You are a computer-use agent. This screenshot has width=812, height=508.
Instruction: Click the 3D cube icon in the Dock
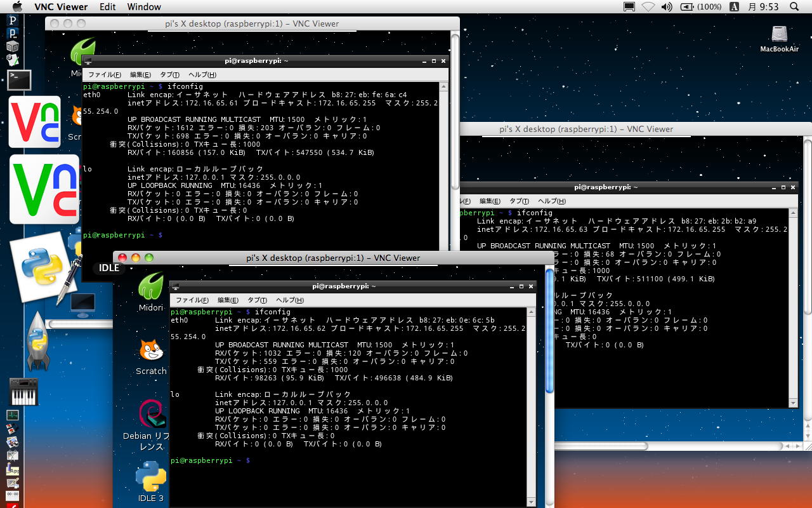[x=13, y=46]
